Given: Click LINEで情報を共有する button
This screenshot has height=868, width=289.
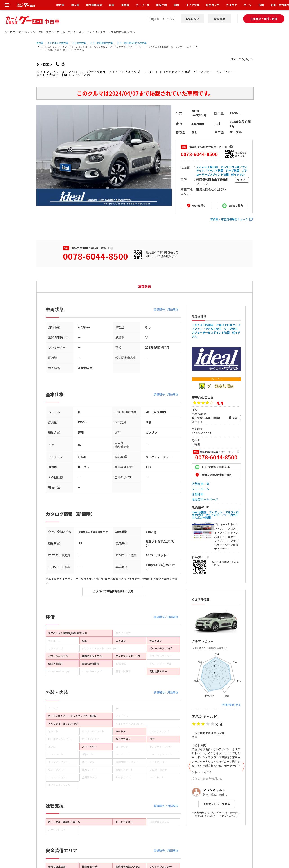Looking at the screenshot, I should point(216,467).
